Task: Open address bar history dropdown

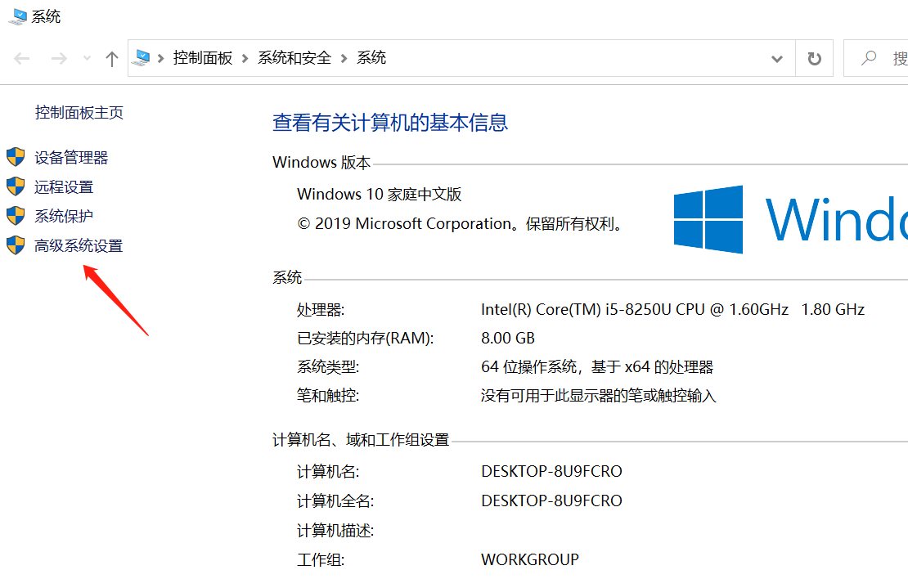Action: [x=777, y=58]
